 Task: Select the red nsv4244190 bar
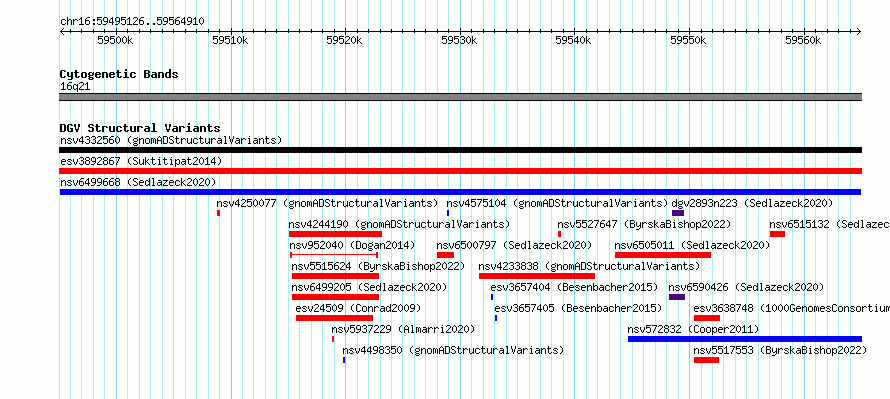(x=335, y=234)
